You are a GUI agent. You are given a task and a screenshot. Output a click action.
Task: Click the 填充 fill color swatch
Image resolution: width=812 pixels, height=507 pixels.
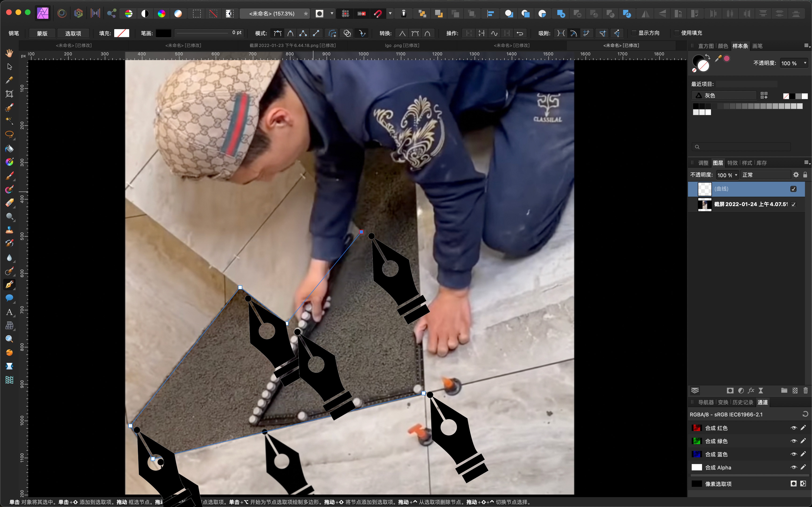point(121,33)
